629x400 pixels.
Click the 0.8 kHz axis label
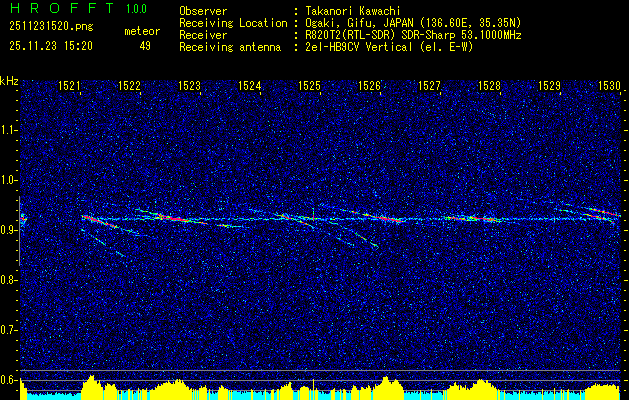pyautogui.click(x=9, y=280)
